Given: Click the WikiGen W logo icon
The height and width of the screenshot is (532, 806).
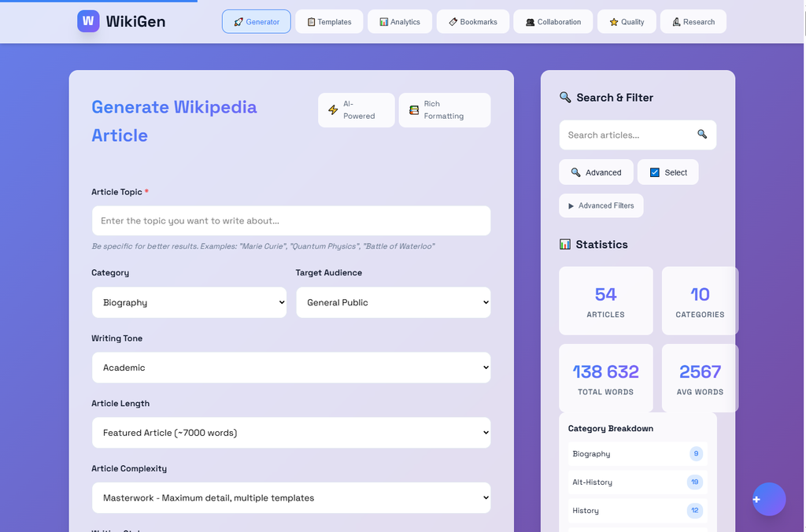Looking at the screenshot, I should (88, 21).
